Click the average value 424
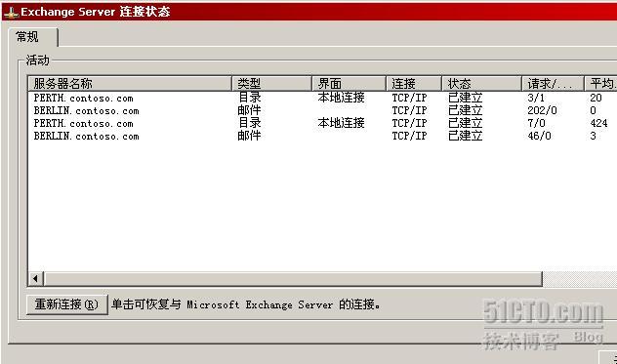Image resolution: width=617 pixels, height=364 pixels. coord(598,123)
